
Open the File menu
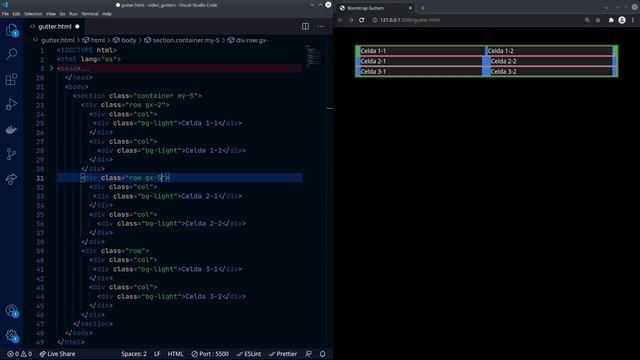(5, 14)
